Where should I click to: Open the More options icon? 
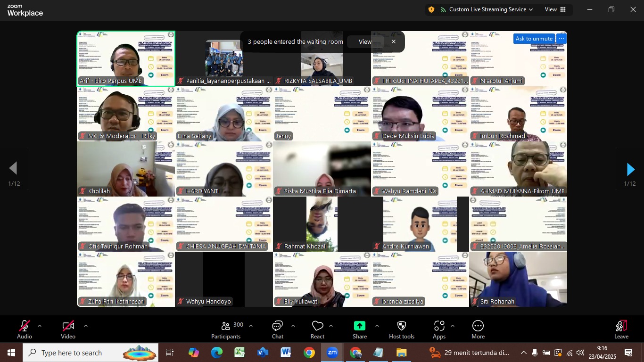pyautogui.click(x=478, y=326)
